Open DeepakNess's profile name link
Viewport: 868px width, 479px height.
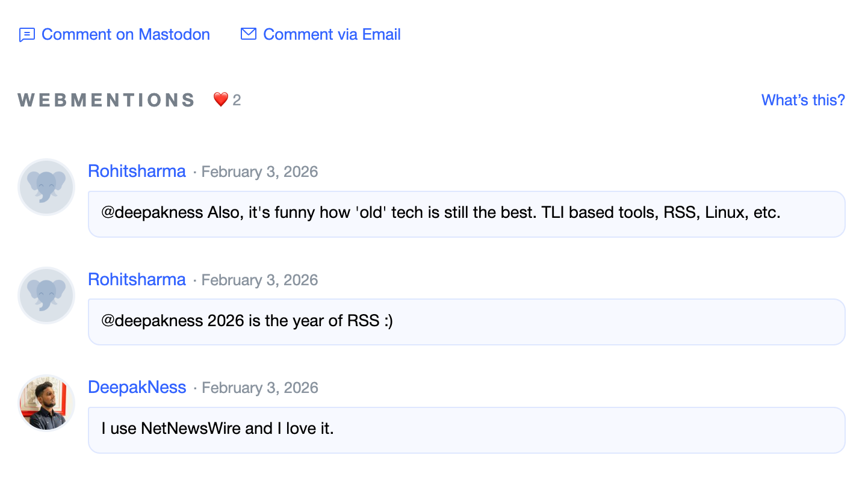pyautogui.click(x=137, y=387)
